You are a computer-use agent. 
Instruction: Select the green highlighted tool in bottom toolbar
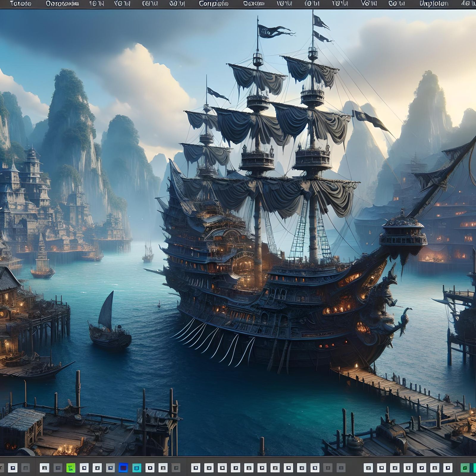click(71, 468)
